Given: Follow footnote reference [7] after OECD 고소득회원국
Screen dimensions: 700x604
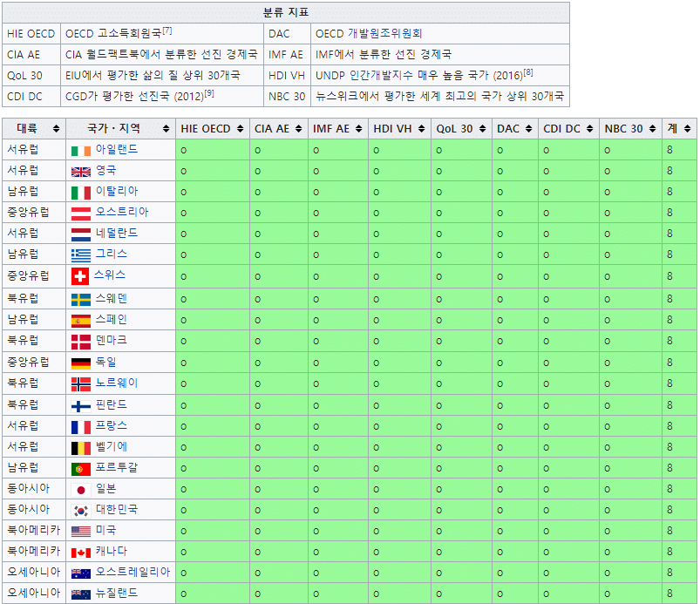Looking at the screenshot, I should pyautogui.click(x=167, y=31).
